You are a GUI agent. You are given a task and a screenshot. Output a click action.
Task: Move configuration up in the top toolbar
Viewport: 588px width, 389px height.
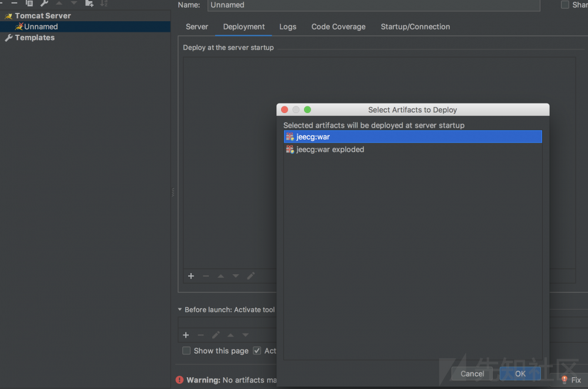tap(59, 3)
